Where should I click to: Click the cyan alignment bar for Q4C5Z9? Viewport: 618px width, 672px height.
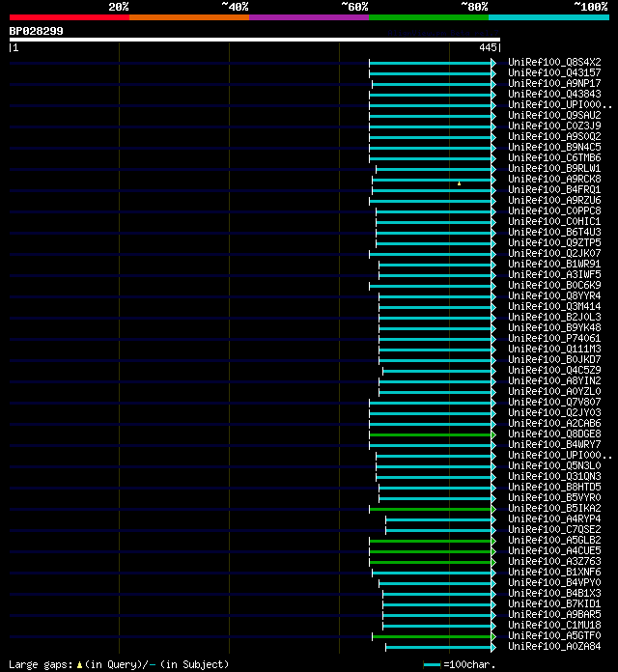point(437,371)
